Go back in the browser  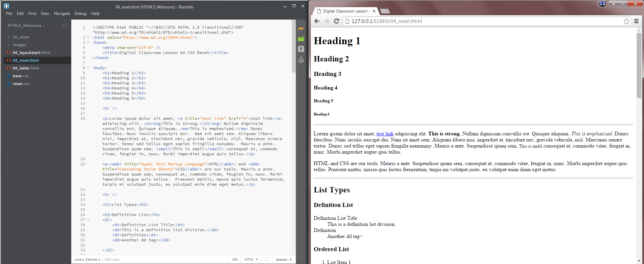(x=317, y=21)
